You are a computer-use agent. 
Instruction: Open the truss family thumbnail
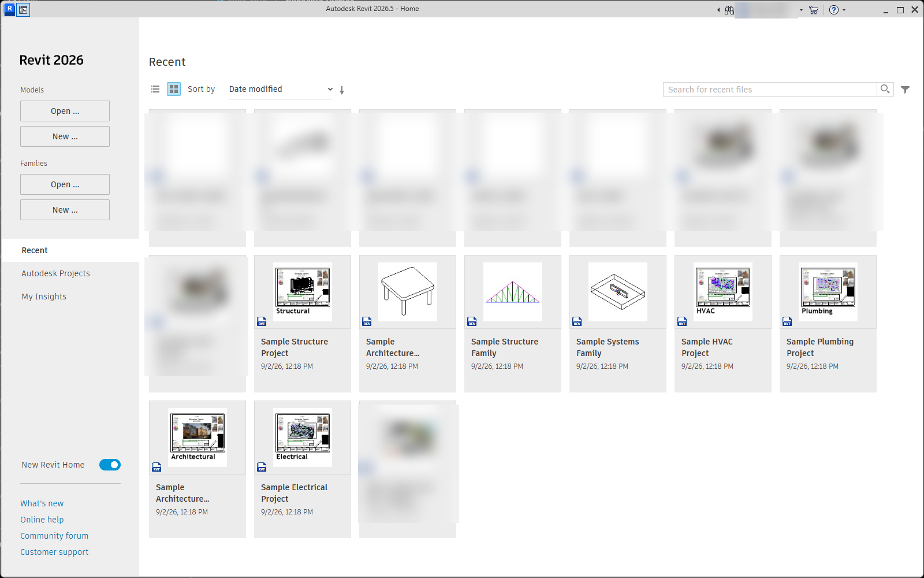click(x=513, y=292)
